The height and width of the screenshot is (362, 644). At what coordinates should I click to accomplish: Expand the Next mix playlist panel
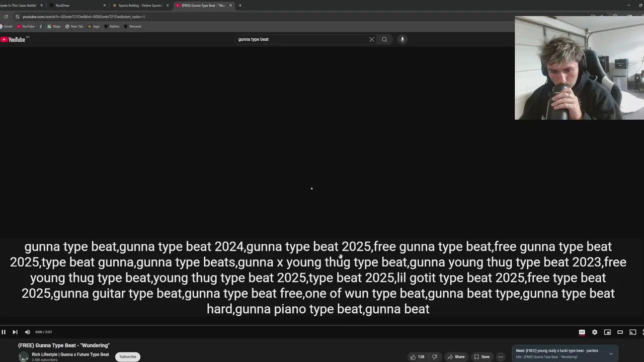pyautogui.click(x=611, y=353)
